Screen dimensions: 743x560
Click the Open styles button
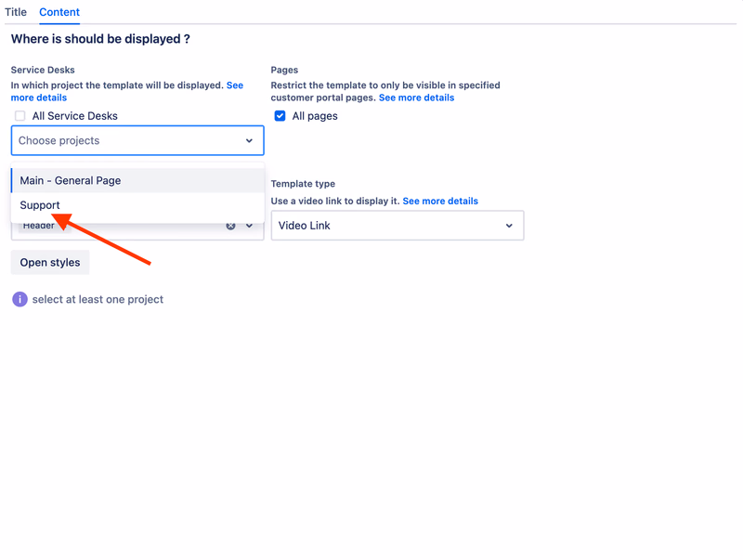(x=50, y=263)
